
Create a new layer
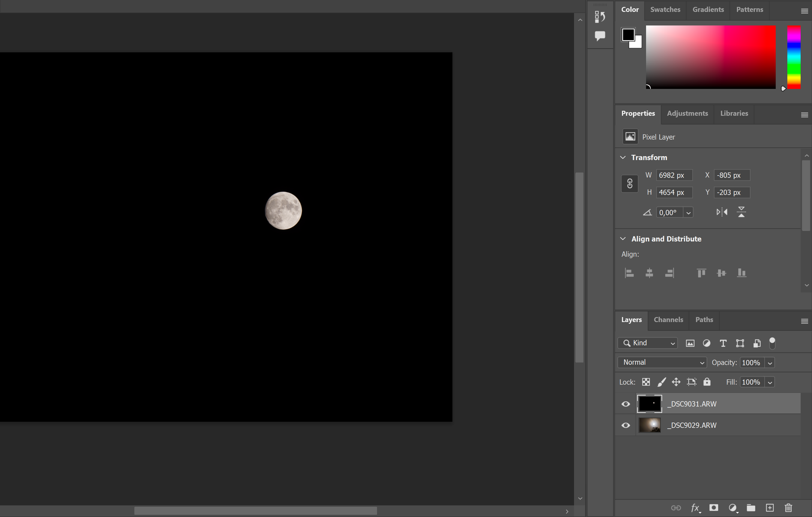coord(770,508)
